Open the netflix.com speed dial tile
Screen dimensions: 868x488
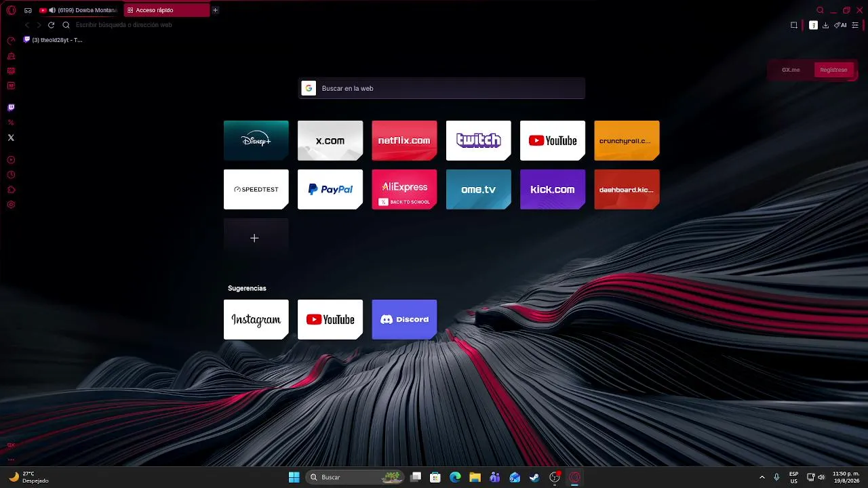coord(404,140)
